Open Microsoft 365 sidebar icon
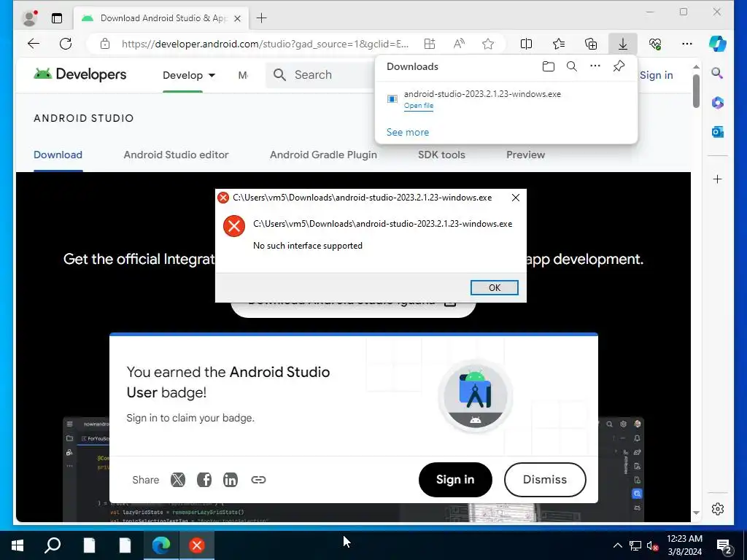The image size is (747, 560). [x=718, y=102]
